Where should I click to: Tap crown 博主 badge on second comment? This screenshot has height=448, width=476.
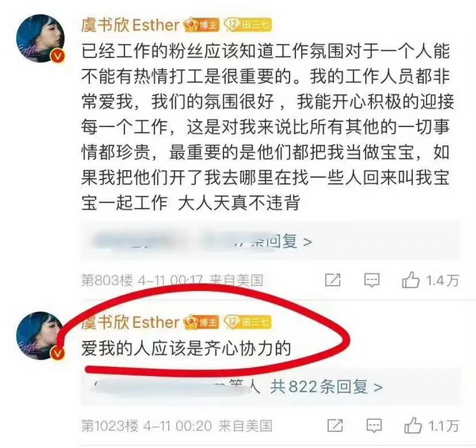pyautogui.click(x=202, y=322)
